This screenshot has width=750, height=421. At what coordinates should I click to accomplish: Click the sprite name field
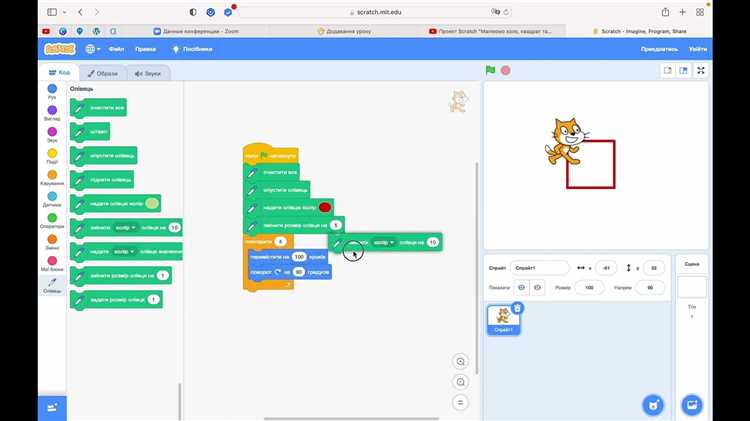click(x=540, y=268)
